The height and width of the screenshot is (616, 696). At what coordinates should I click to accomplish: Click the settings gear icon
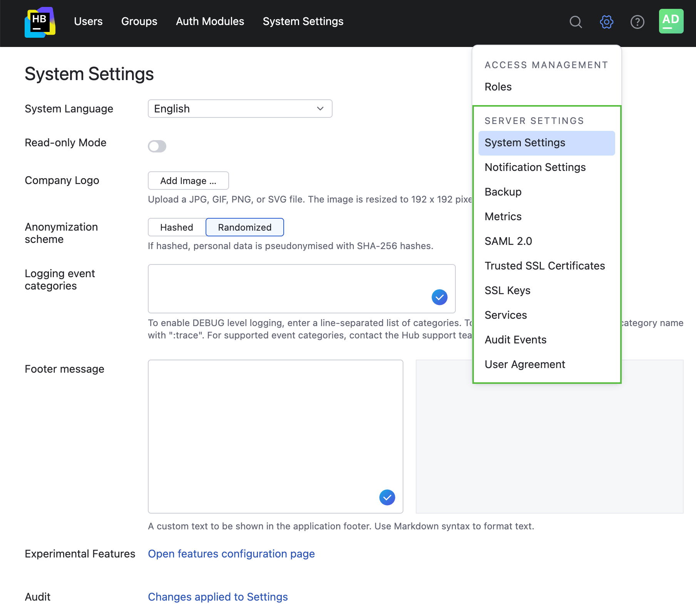point(606,22)
